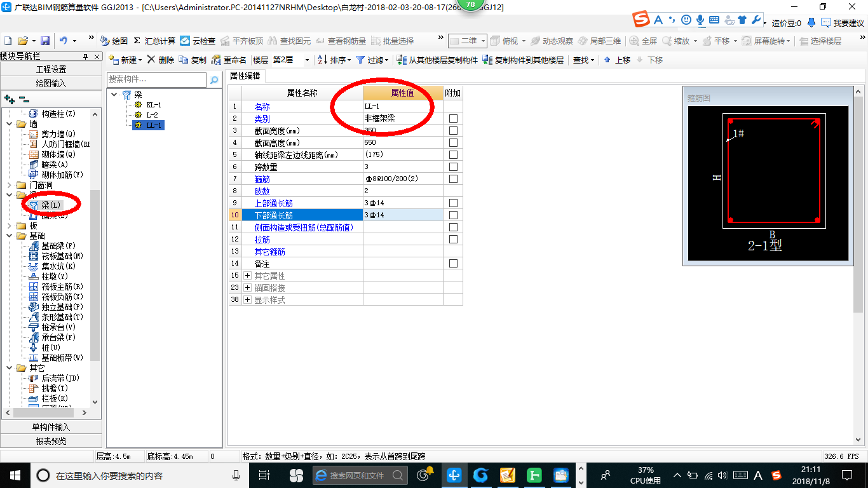Viewport: 868px width, 488px height.
Task: Toggle 附加 checkbox for 上部通长筋 row
Action: coord(453,203)
